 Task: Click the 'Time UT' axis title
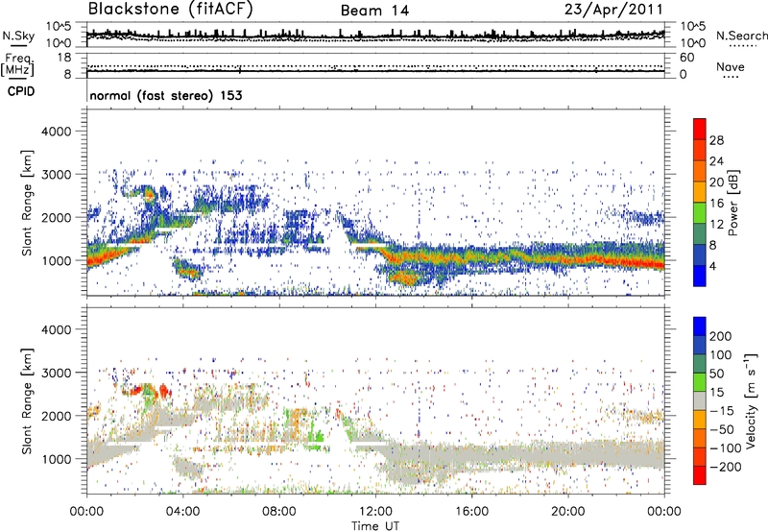click(x=375, y=525)
